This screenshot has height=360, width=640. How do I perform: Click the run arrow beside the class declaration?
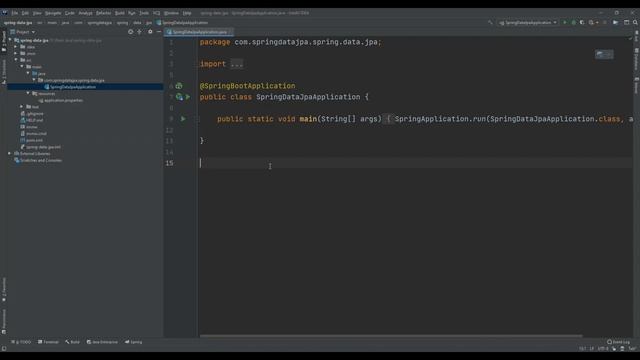188,97
